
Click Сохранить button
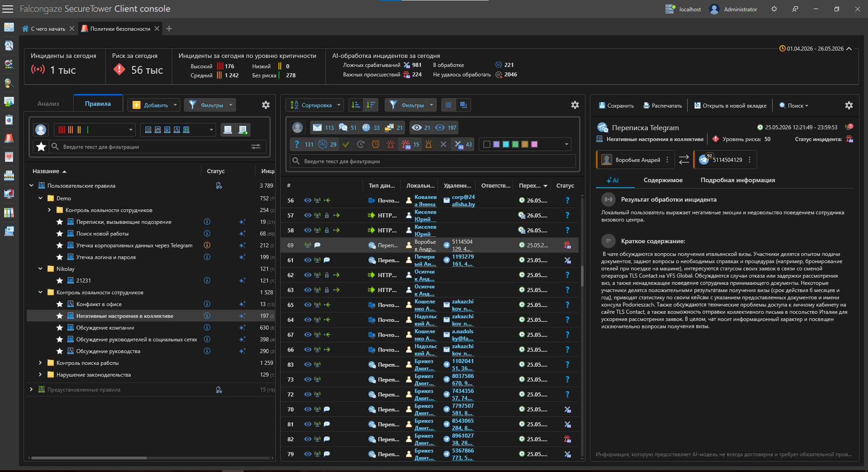pos(616,105)
